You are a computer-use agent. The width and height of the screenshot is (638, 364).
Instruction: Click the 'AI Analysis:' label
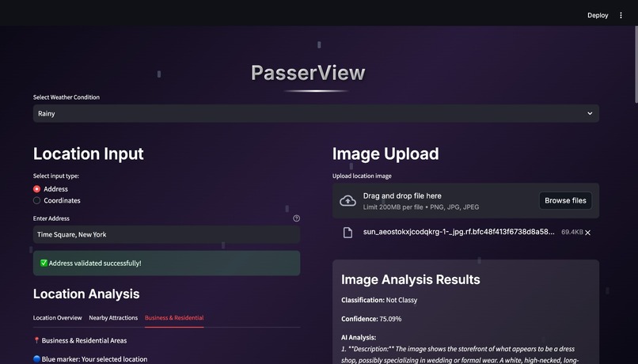click(359, 338)
